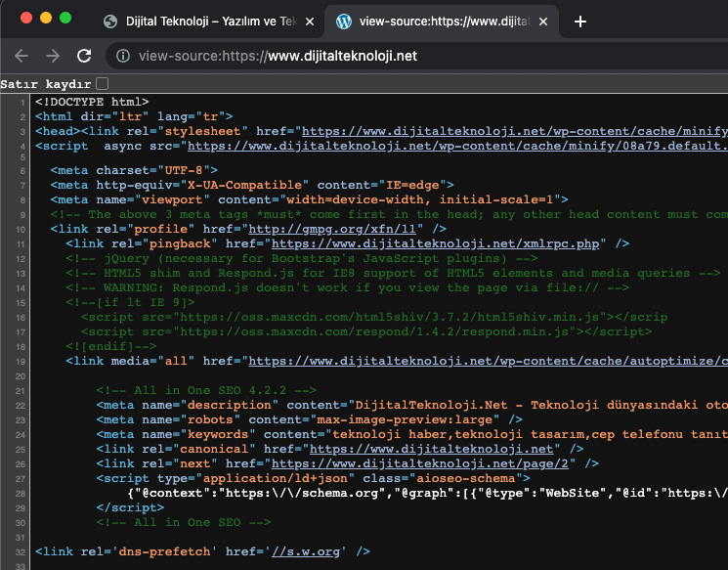Click the html5shiv.min.js script comment line
Image resolution: width=728 pixels, height=570 pixels.
(374, 318)
